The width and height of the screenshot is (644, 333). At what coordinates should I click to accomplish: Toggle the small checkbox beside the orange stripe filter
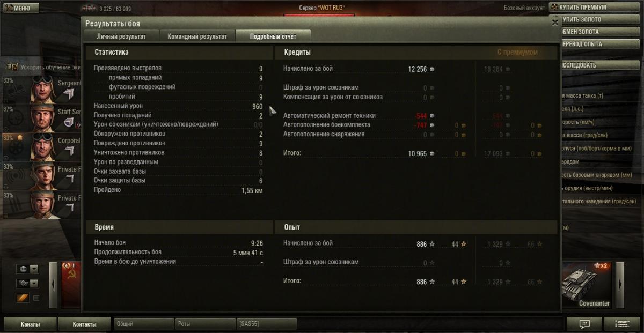click(x=36, y=298)
